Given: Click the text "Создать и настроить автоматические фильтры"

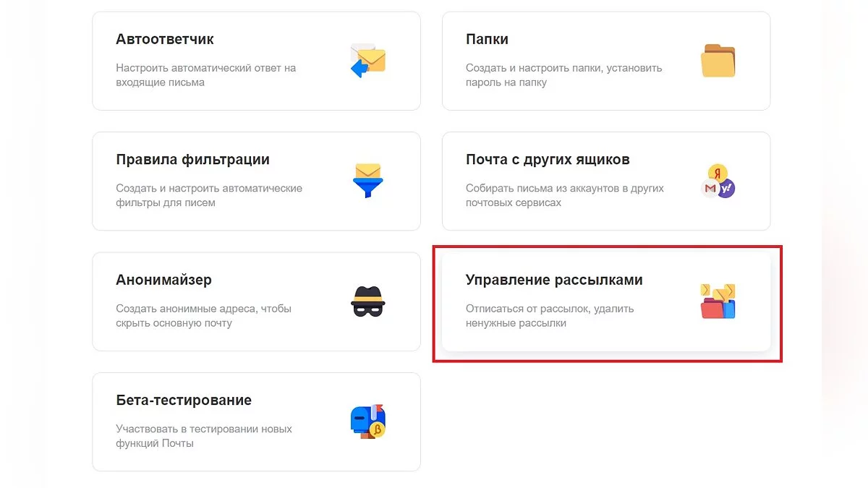Looking at the screenshot, I should click(x=209, y=195).
